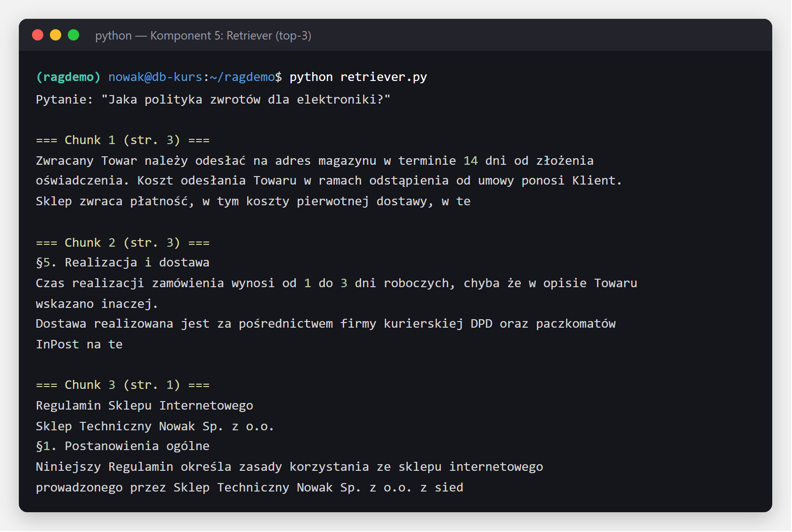Click the '~/ragdemo' path in the prompt
Viewport: 792px width, 532px height.
242,77
